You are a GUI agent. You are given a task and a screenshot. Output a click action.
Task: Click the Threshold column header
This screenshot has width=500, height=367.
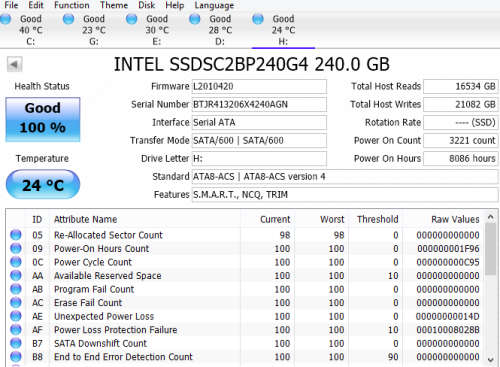tap(375, 219)
